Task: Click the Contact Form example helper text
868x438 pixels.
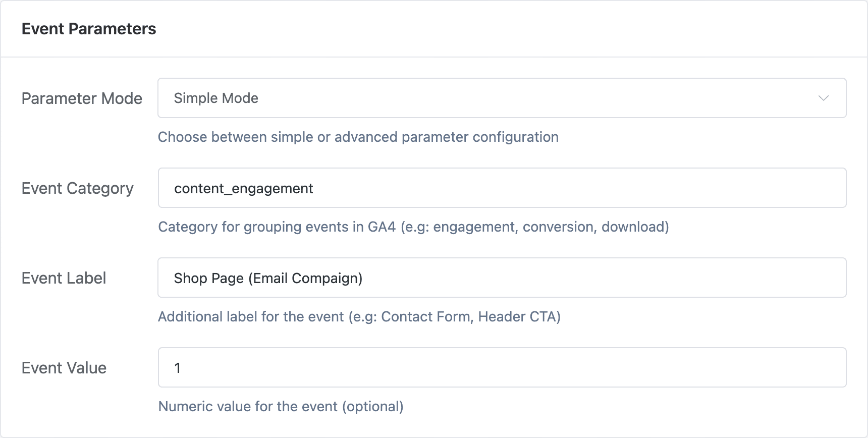Action: (x=360, y=316)
